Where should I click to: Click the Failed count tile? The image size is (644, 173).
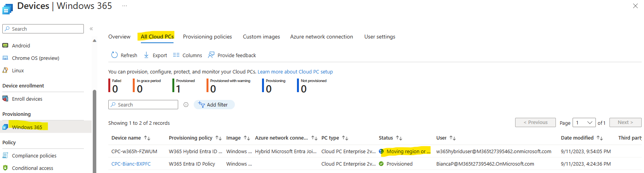115,86
